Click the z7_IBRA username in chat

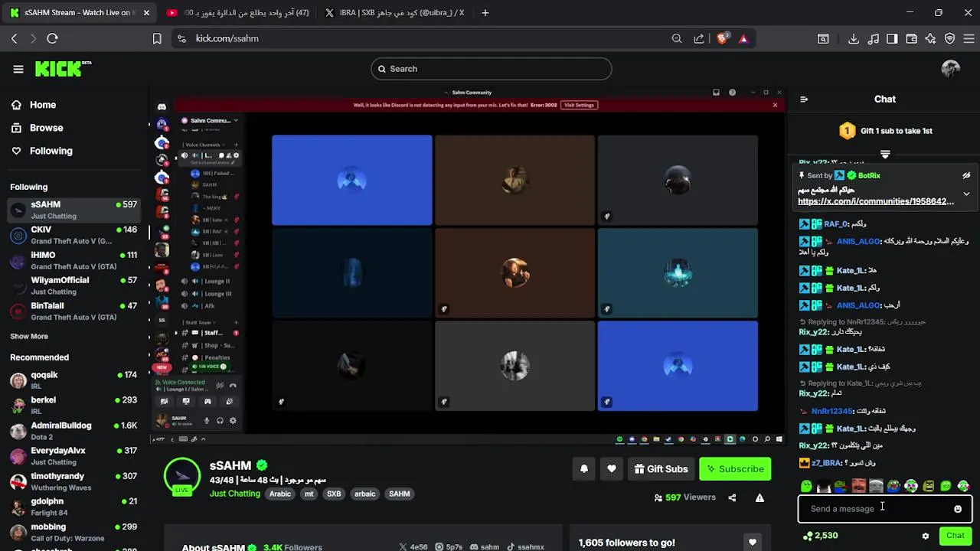click(828, 463)
